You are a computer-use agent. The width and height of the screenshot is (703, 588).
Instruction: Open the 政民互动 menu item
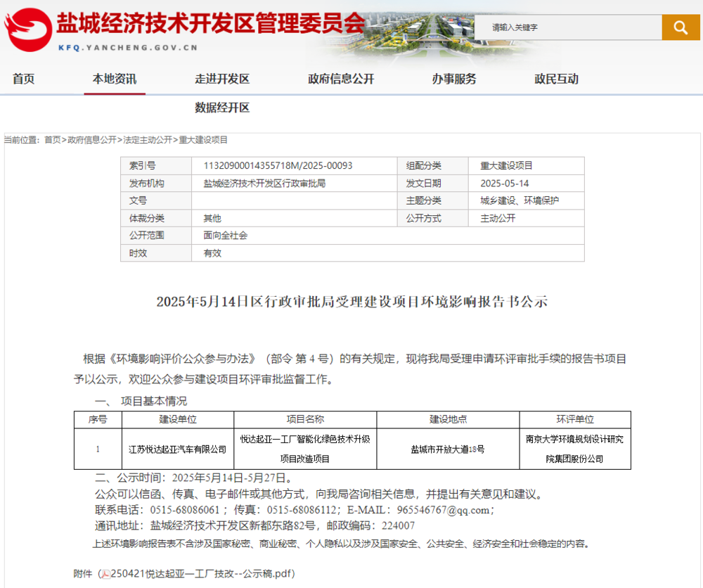[x=556, y=79]
